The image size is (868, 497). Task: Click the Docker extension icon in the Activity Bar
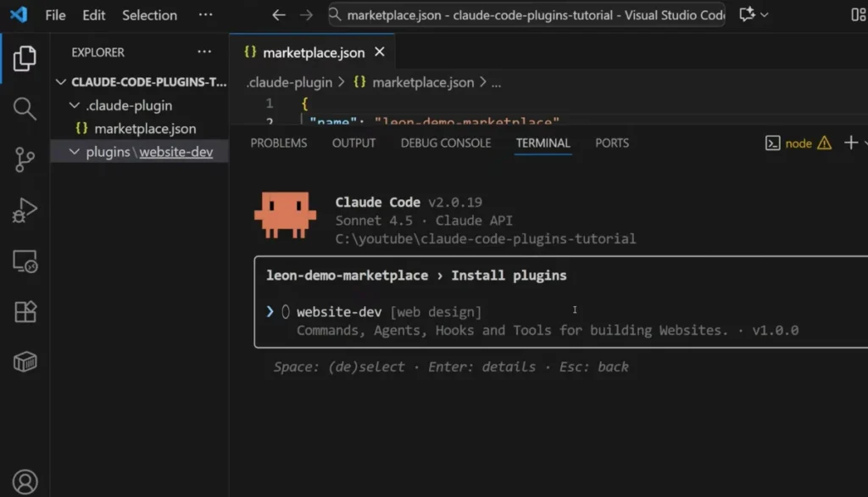24,360
